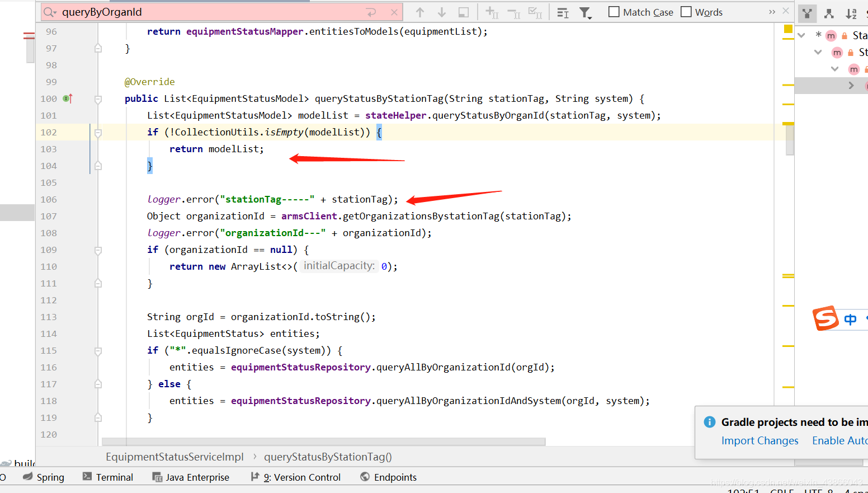Click queryStatusByStationTag() breadcrumb
Image resolution: width=868 pixels, height=493 pixels.
click(x=328, y=457)
